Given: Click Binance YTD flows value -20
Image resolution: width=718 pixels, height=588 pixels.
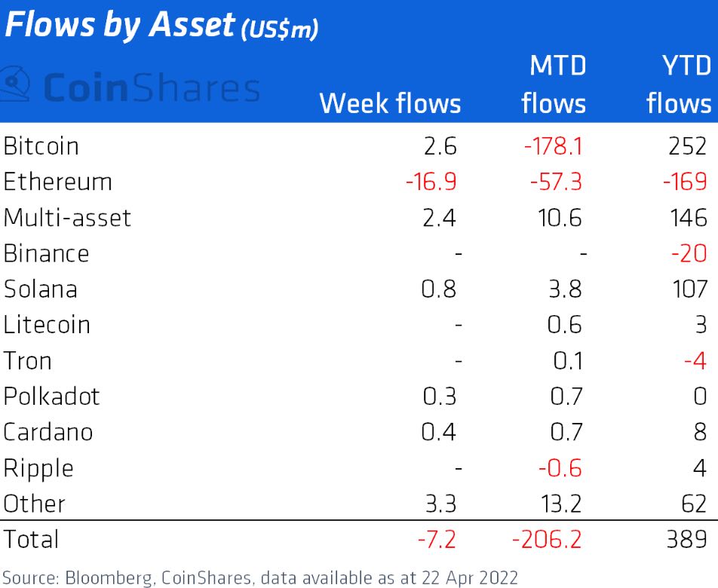Looking at the screenshot, I should click(x=689, y=253).
